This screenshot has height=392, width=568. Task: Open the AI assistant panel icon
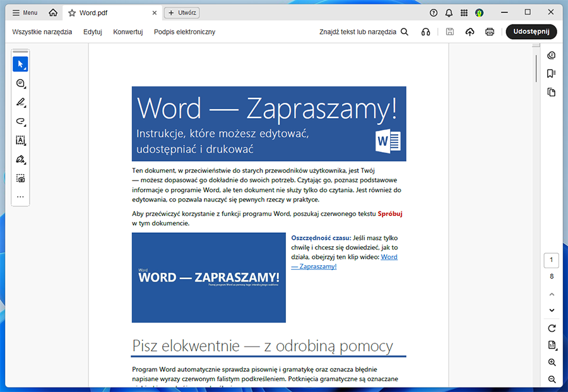(x=552, y=55)
